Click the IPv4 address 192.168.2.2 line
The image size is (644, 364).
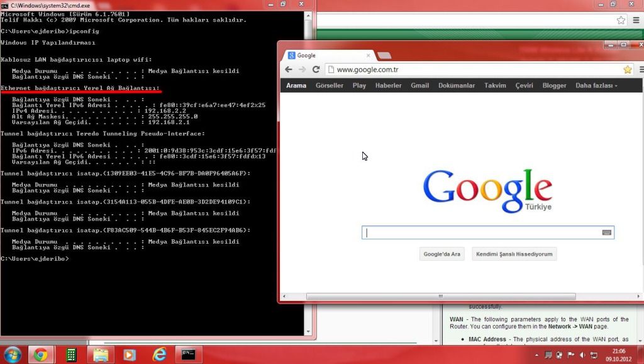[99, 111]
